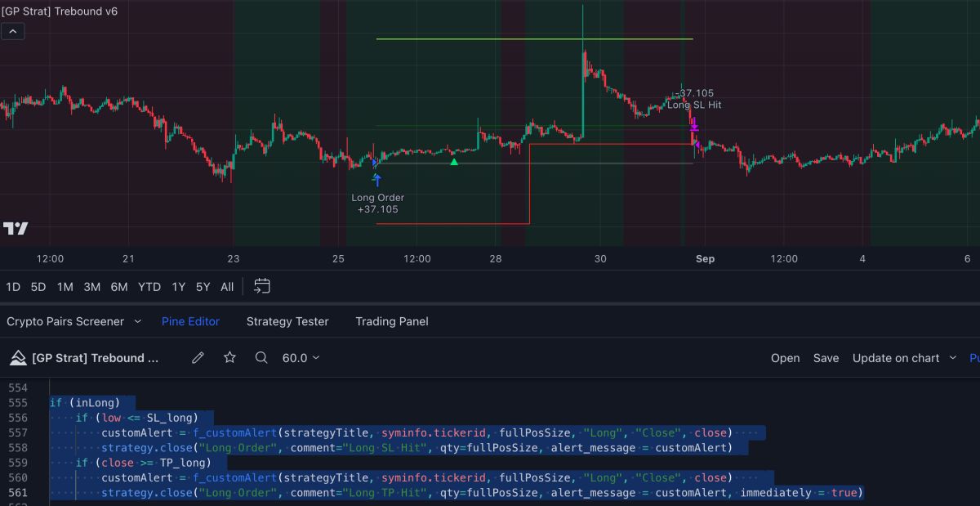Select the All time range
The width and height of the screenshot is (980, 506).
tap(227, 287)
